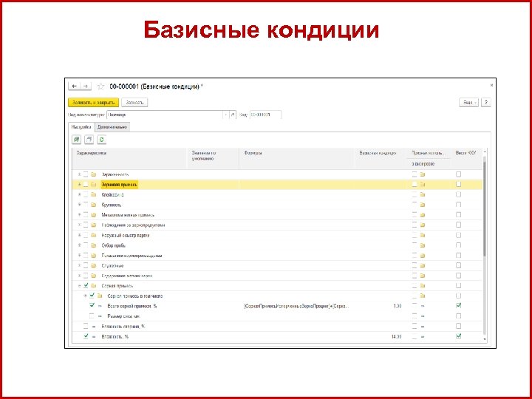This screenshot has height=399, width=532.
Task: Click the folder icon of the Крупность row
Action: point(94,205)
